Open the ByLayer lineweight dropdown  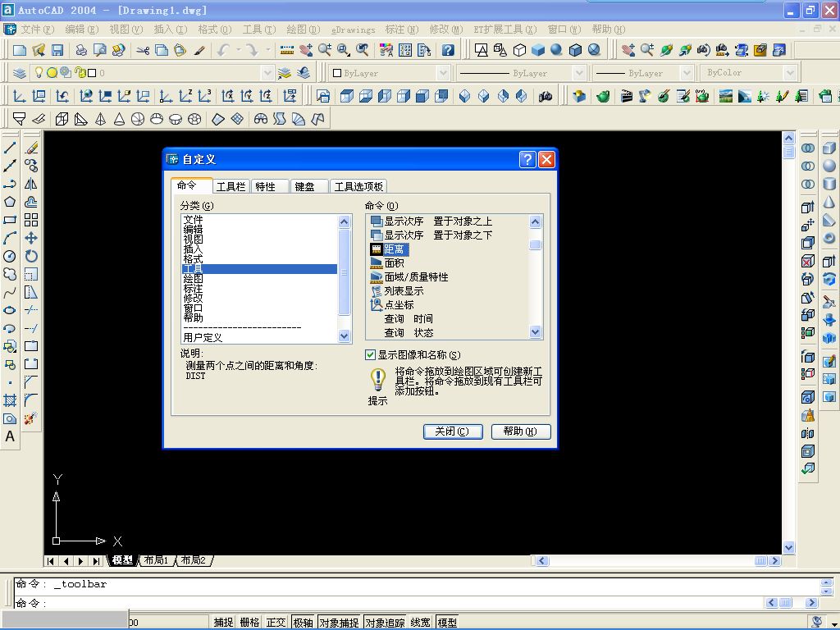click(687, 73)
